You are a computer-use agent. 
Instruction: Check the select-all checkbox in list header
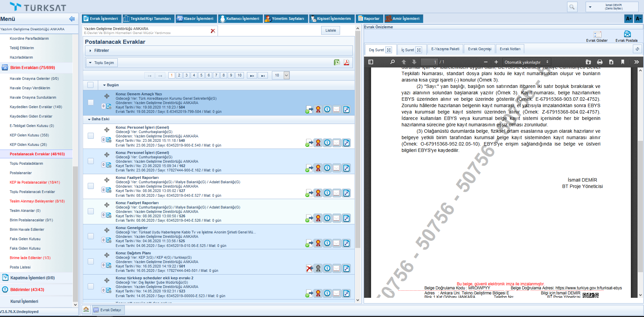[x=90, y=85]
